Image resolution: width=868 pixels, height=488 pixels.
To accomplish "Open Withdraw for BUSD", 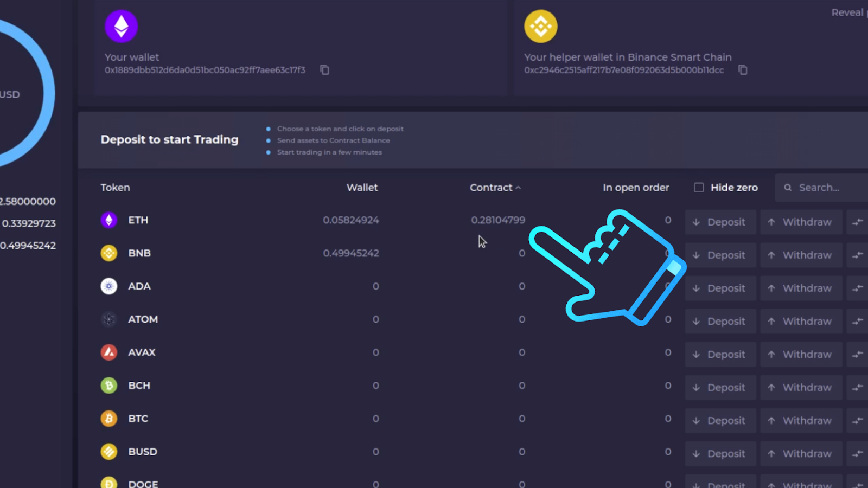I will (x=801, y=453).
